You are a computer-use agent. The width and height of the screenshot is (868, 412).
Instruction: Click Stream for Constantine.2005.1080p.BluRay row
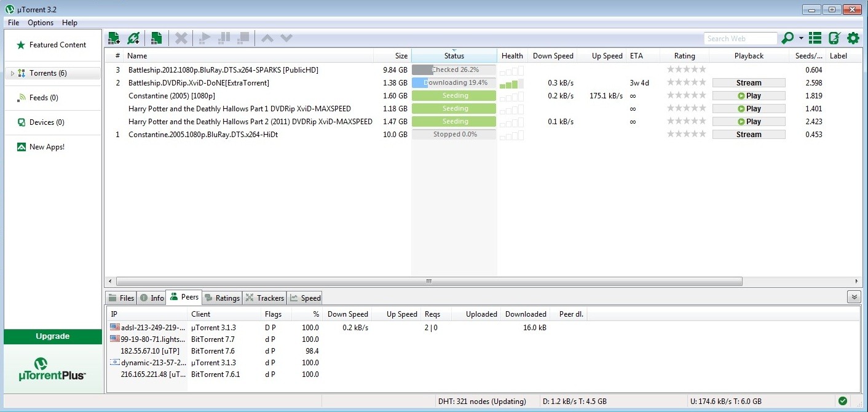(749, 135)
